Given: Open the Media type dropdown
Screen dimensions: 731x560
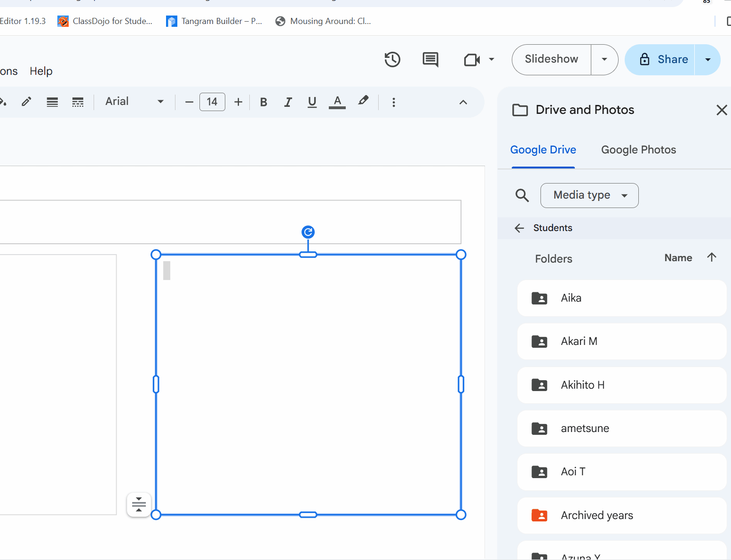Looking at the screenshot, I should tap(589, 195).
